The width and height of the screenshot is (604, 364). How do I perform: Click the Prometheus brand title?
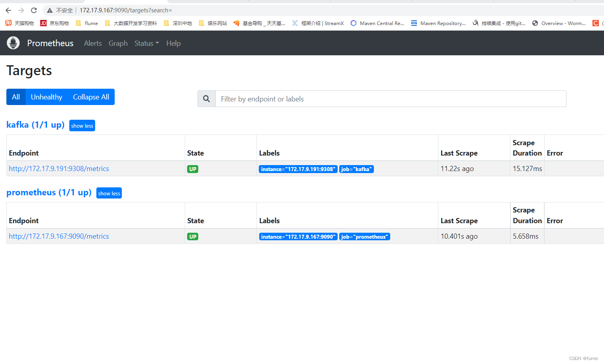tap(50, 43)
